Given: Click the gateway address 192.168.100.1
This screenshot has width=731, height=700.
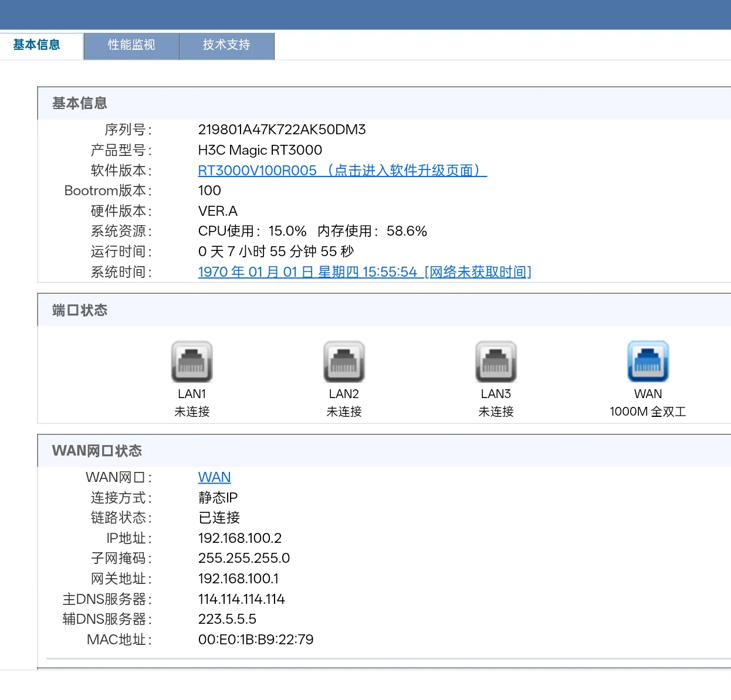Looking at the screenshot, I should (x=238, y=579).
